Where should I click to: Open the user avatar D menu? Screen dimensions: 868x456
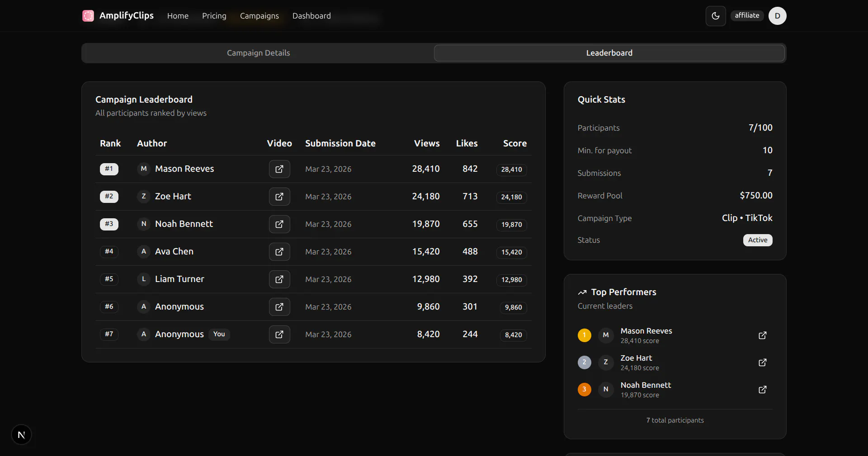click(x=777, y=16)
